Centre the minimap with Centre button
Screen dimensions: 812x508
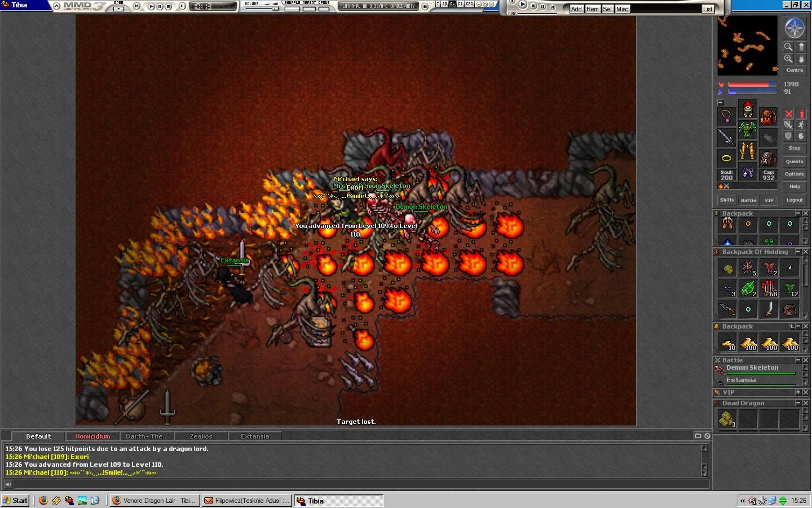[795, 70]
